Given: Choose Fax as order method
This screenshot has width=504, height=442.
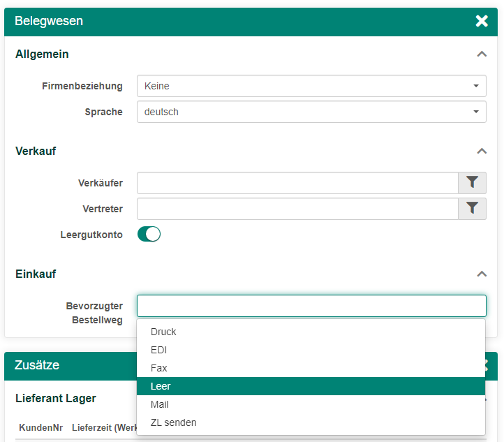Looking at the screenshot, I should [159, 368].
